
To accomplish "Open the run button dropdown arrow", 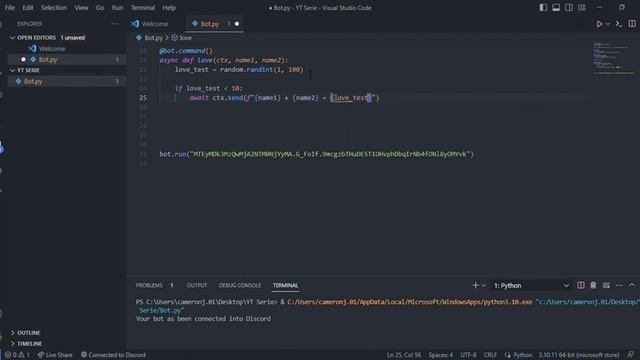I will 608,24.
